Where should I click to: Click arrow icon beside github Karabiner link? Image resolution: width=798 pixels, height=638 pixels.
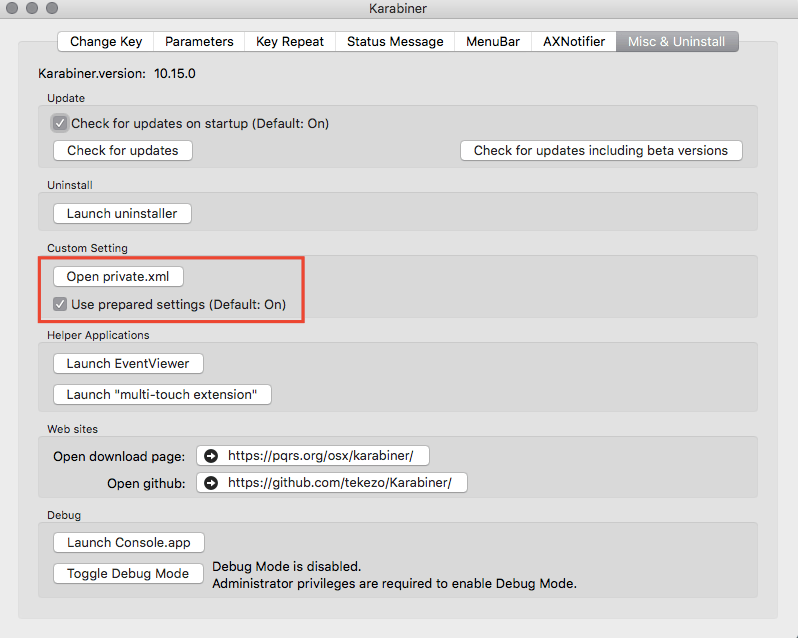tap(211, 483)
